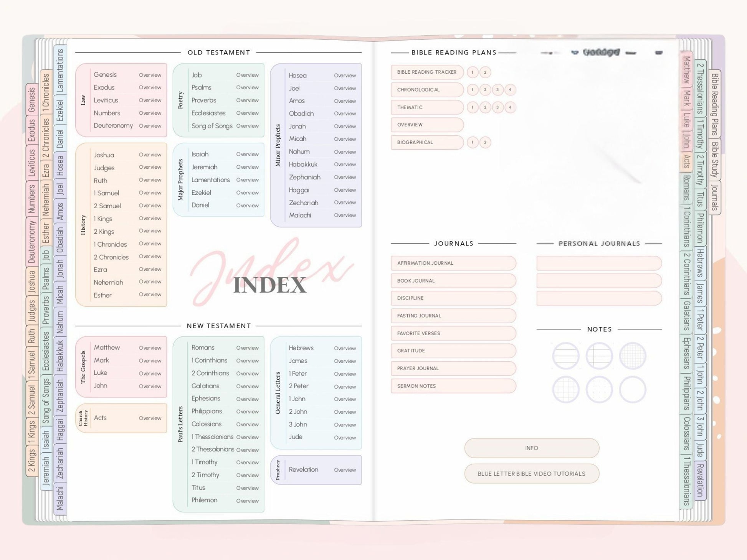
Task: Open the blank notes template icon
Action: 632,389
